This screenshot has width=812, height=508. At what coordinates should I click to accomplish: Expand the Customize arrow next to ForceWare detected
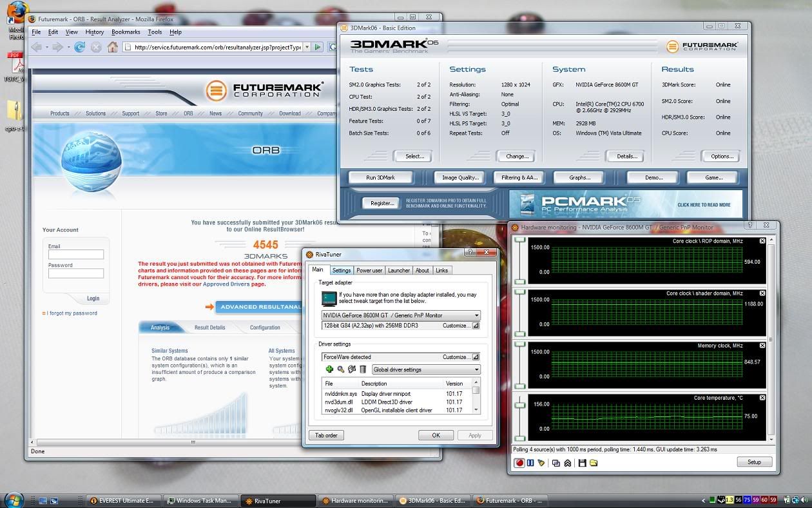pyautogui.click(x=476, y=357)
